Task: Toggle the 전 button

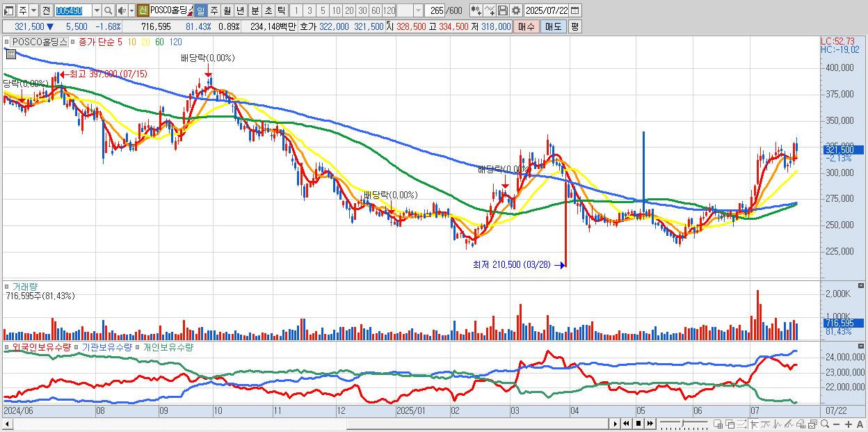Action: 46,10
